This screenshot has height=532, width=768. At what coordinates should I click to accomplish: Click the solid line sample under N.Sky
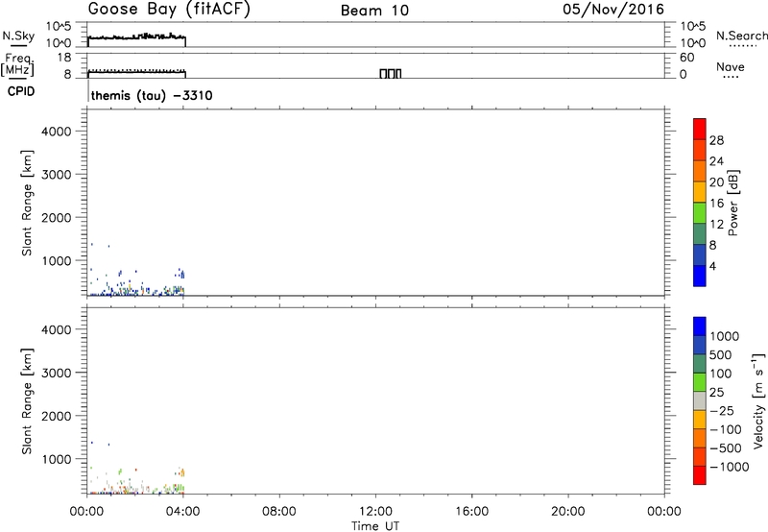[x=18, y=46]
